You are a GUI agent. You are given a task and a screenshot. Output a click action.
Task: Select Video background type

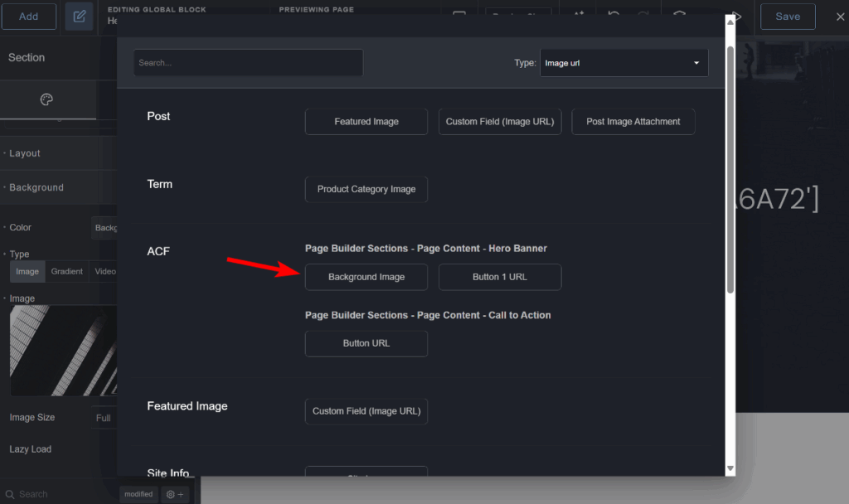pos(105,271)
